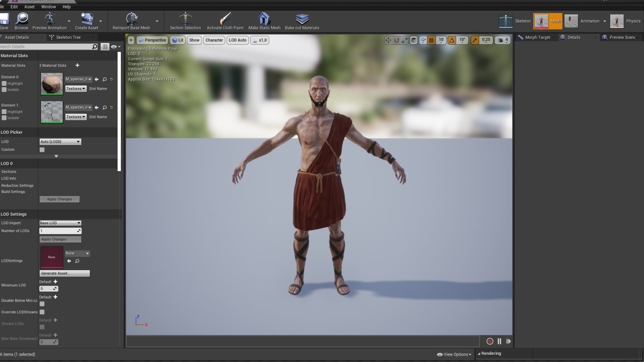644x362 pixels.
Task: Click the Show viewport button
Action: click(194, 40)
